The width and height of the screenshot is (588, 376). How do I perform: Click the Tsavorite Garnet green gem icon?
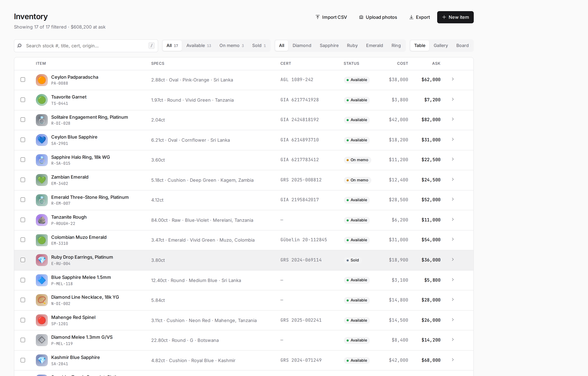point(42,100)
